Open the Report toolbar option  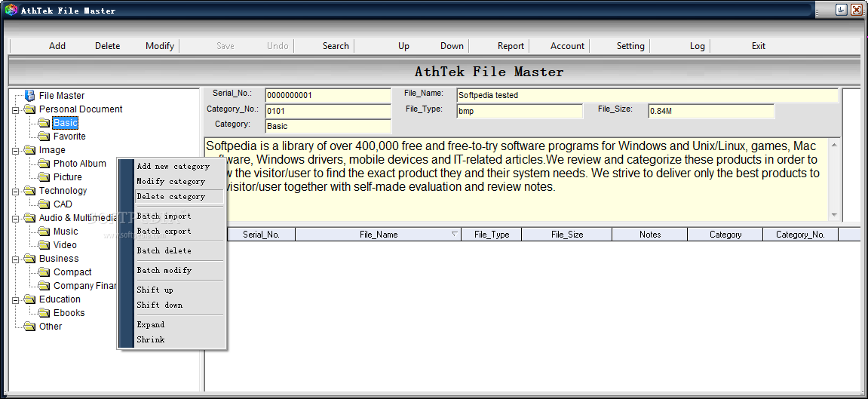pyautogui.click(x=511, y=46)
